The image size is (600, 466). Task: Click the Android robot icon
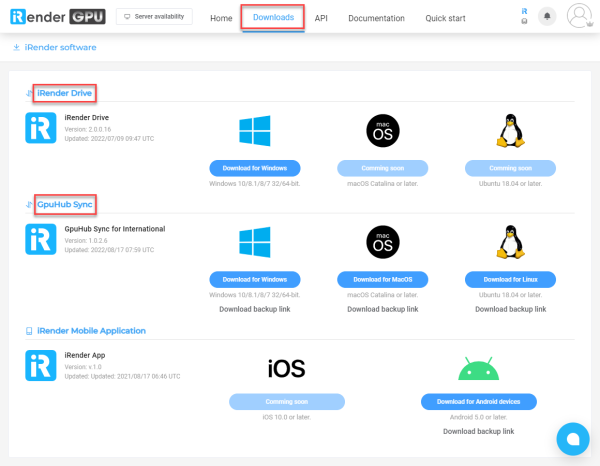point(478,368)
